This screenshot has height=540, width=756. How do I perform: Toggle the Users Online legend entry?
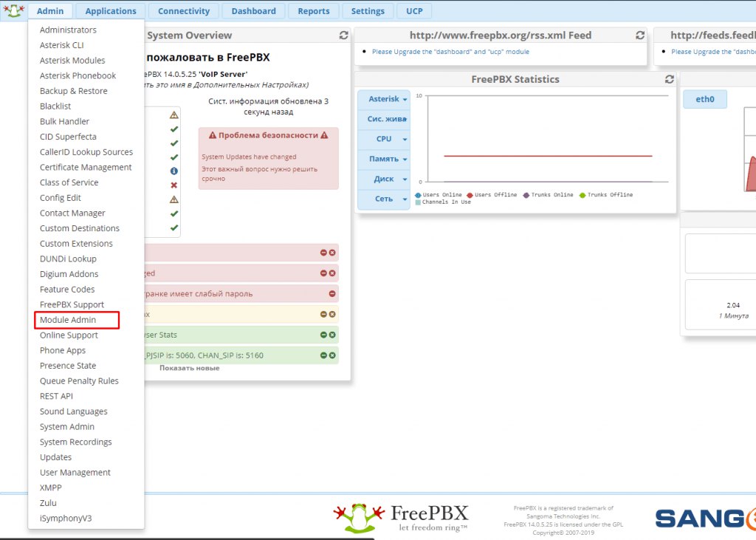click(x=439, y=195)
